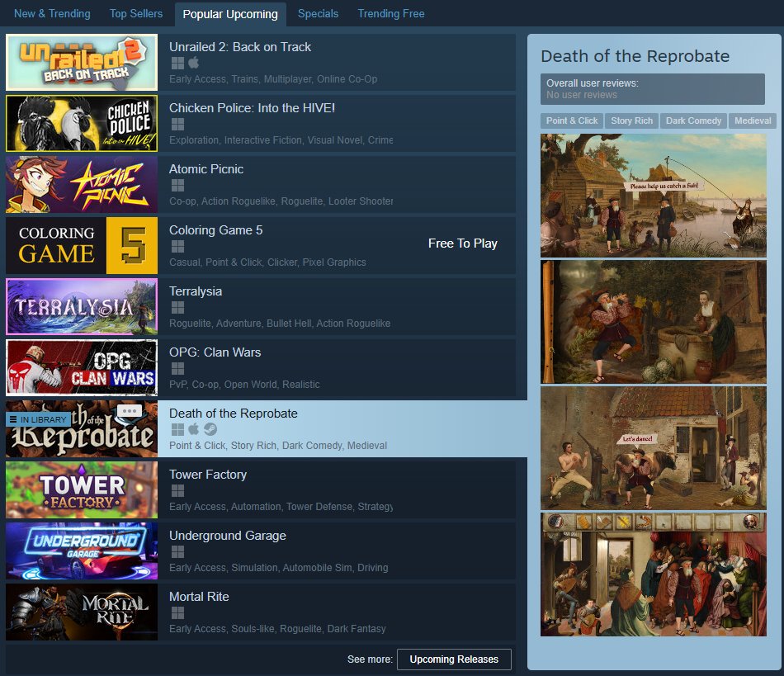
Task: Click the Windows icon under Mortal Rite
Action: pos(177,612)
